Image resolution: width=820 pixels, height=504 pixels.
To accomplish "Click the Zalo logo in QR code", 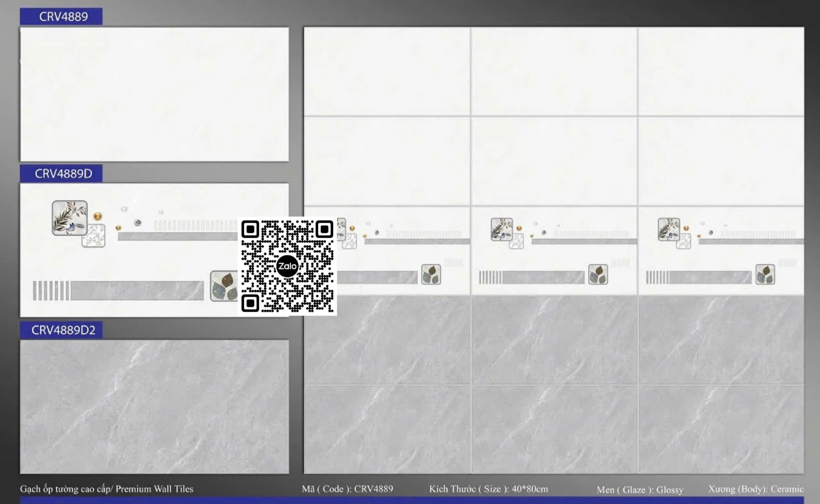I will [x=287, y=266].
